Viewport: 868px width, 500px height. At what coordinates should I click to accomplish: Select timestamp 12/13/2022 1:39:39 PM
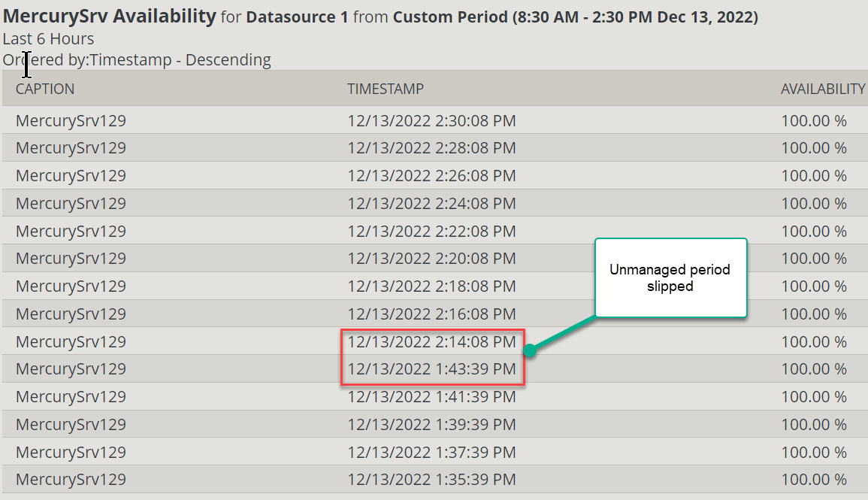tap(432, 424)
